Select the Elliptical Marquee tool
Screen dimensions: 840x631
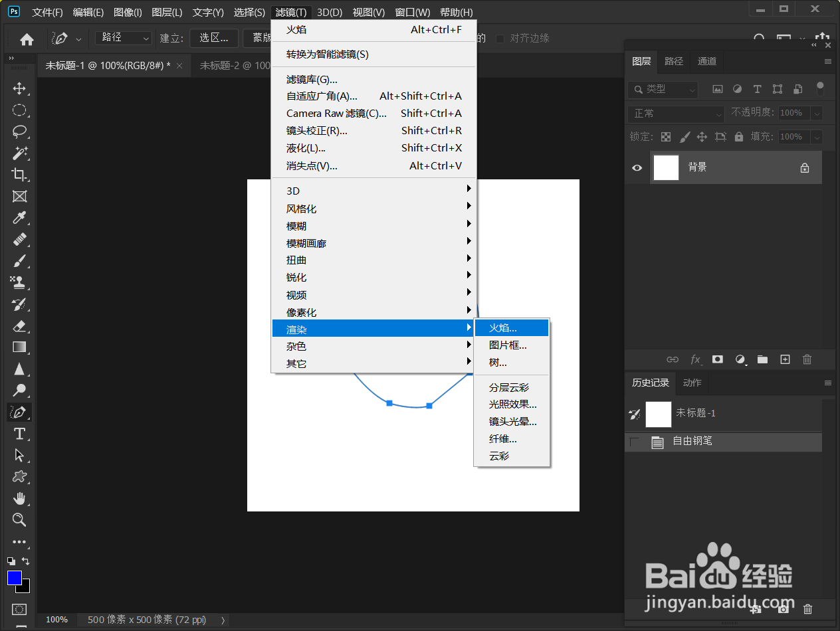[x=19, y=110]
